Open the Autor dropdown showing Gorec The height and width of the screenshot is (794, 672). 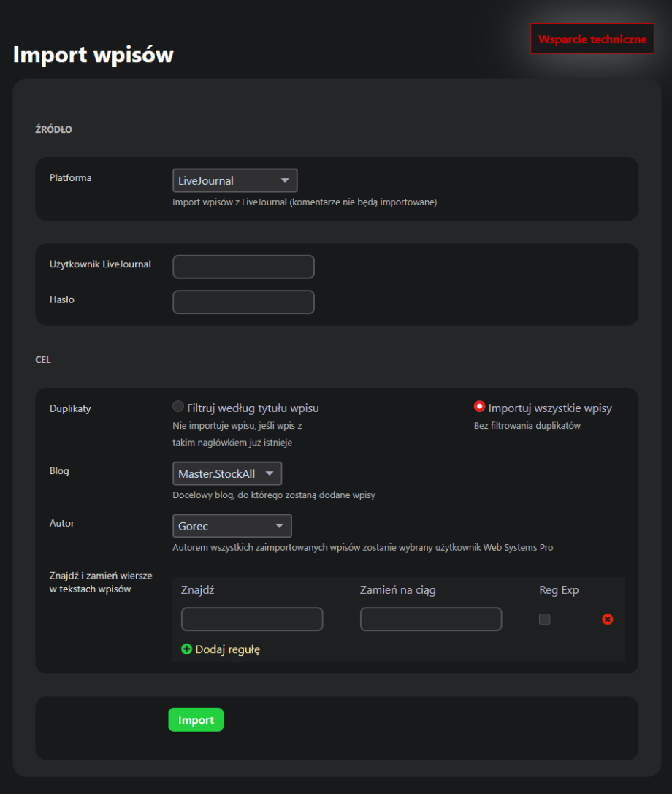tap(232, 526)
